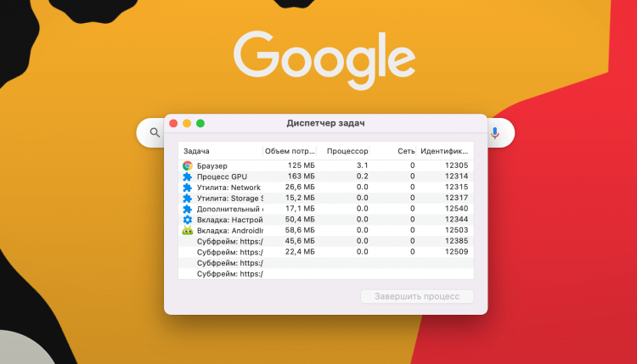Select the Вкладка: AndroidIr task label
Viewport: 637px width, 364px height.
point(230,231)
